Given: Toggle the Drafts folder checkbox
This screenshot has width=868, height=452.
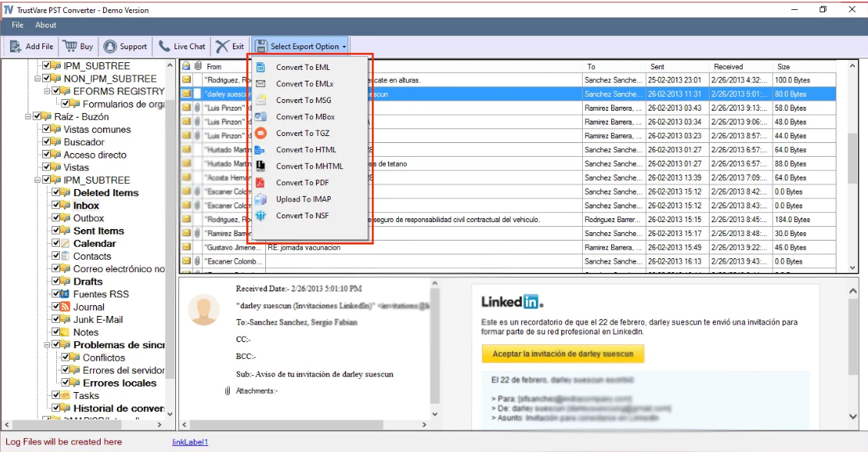Looking at the screenshot, I should pyautogui.click(x=56, y=281).
